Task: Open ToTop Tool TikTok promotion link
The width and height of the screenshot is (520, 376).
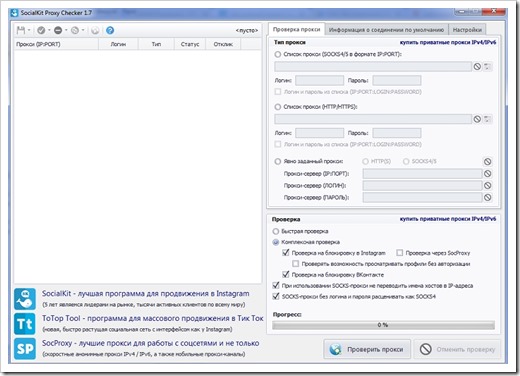Action: click(x=153, y=318)
